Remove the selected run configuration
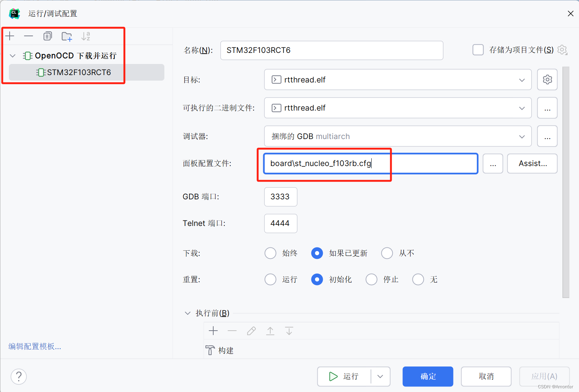The width and height of the screenshot is (579, 392). pos(29,36)
